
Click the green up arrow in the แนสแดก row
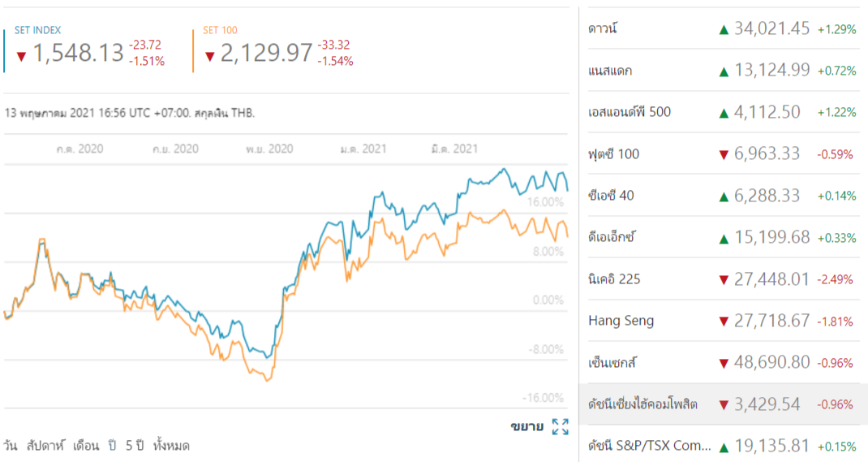pyautogui.click(x=724, y=71)
